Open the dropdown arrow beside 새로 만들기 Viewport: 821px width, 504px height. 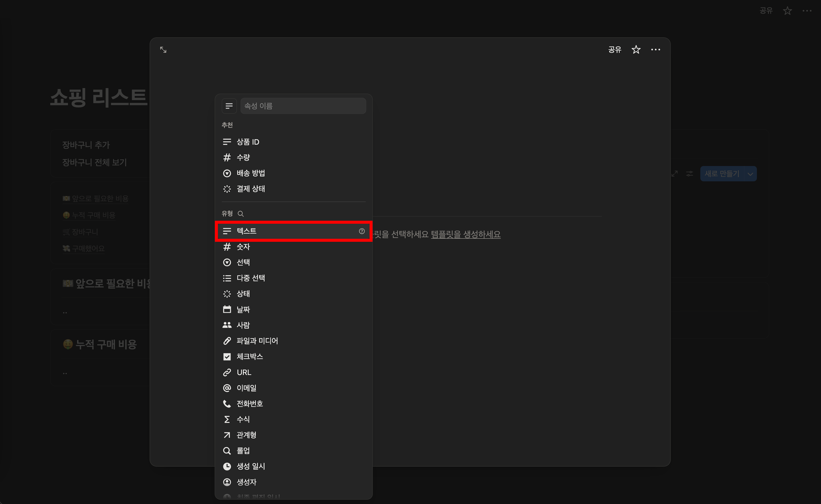[750, 174]
